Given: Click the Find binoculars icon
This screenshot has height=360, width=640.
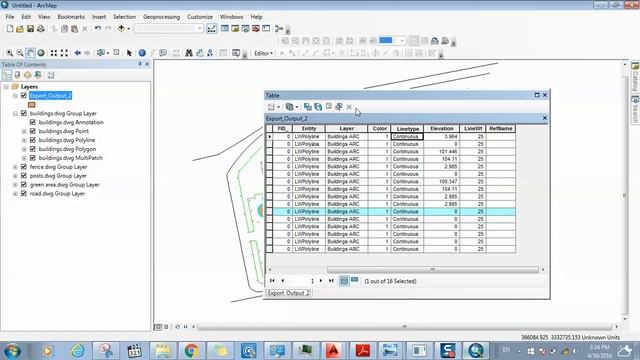Looking at the screenshot, I should point(189,53).
